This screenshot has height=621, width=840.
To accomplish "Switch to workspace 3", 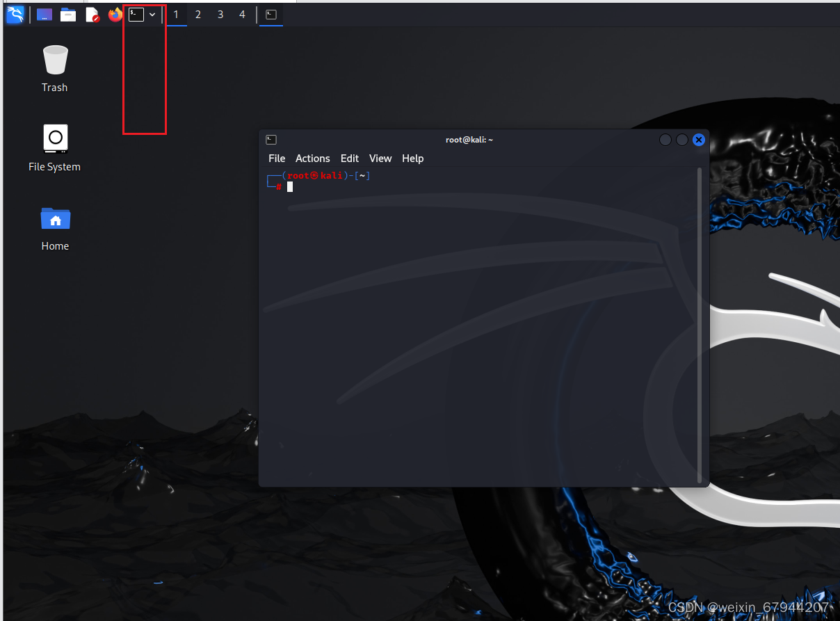I will pyautogui.click(x=220, y=15).
